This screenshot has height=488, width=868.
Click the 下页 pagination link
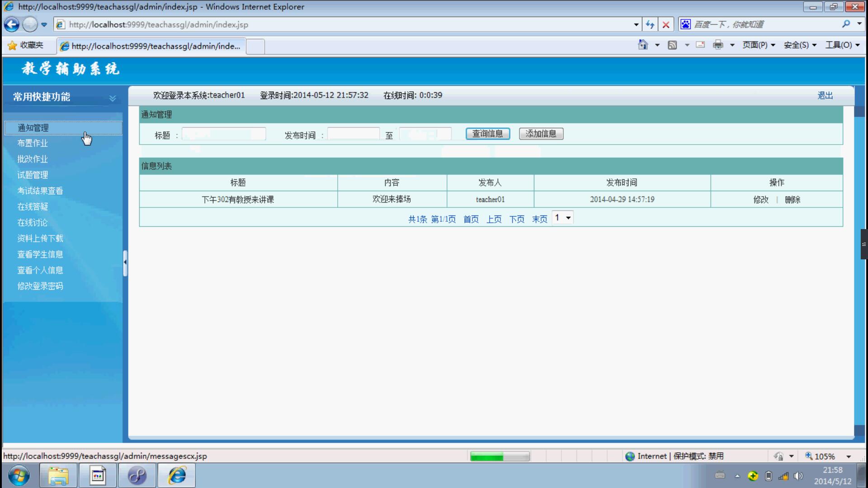coord(517,219)
